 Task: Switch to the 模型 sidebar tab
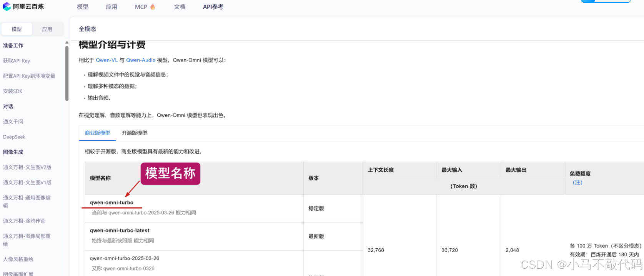[x=17, y=29]
